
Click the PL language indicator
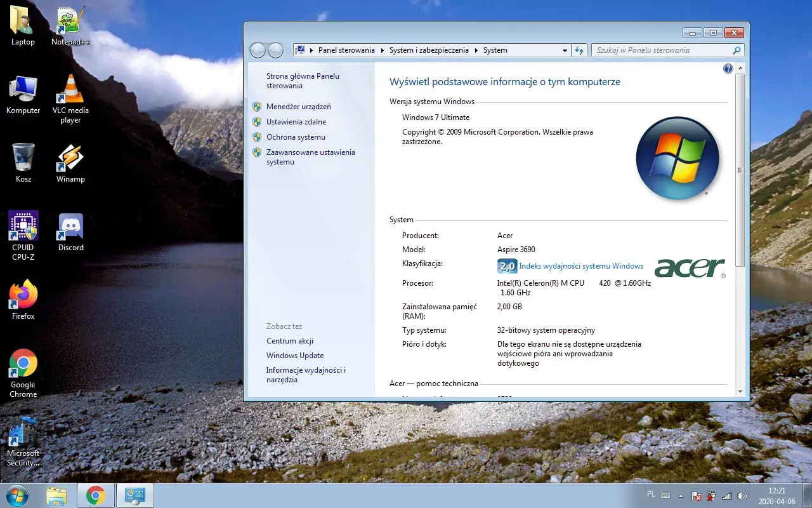(x=651, y=493)
